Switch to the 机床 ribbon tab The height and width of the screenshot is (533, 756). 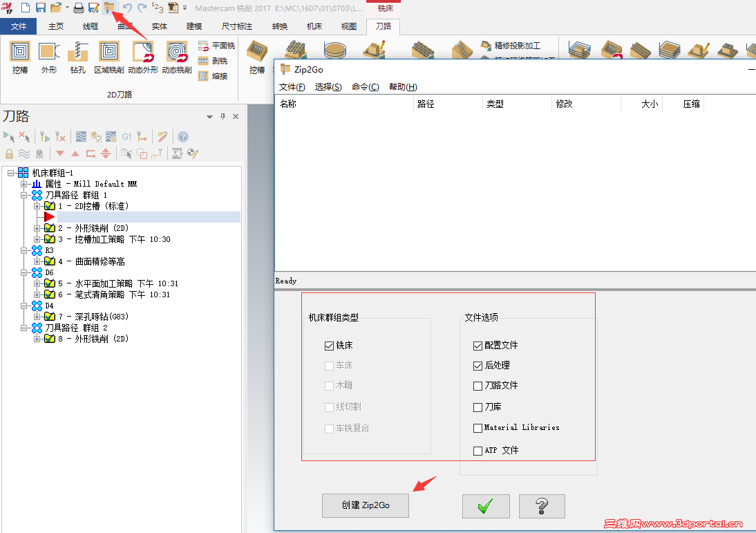314,26
